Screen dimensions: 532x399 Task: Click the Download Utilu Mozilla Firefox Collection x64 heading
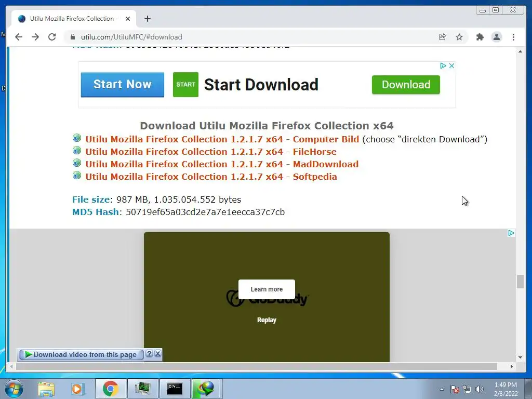point(267,126)
